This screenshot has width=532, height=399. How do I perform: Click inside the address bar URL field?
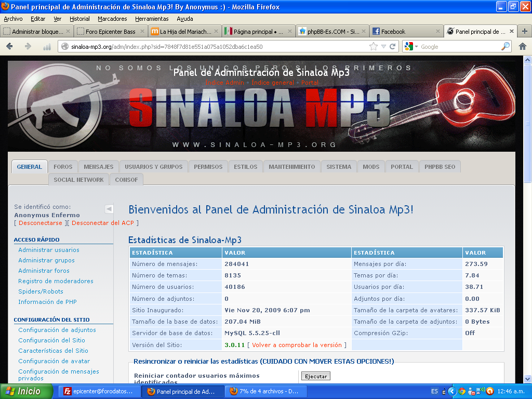pos(208,46)
